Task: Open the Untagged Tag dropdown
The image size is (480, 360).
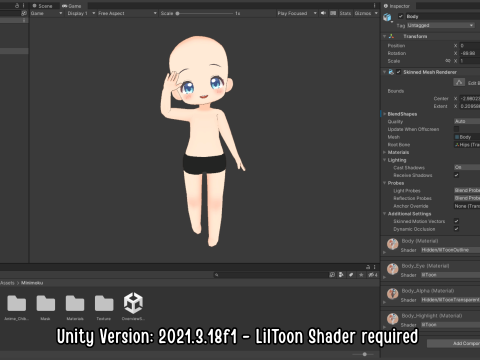Action: pos(440,25)
